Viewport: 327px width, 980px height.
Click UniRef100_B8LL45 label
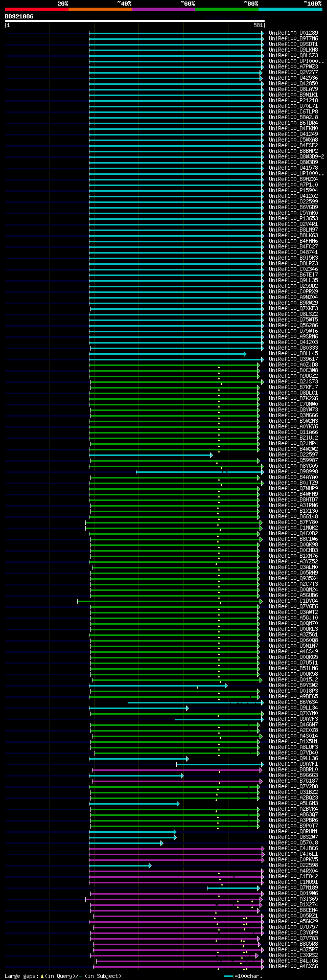[293, 353]
